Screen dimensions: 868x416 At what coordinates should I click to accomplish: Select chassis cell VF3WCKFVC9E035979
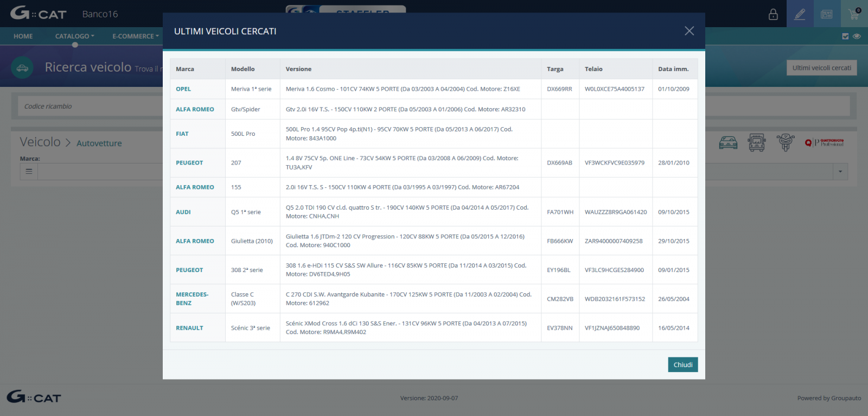point(615,163)
